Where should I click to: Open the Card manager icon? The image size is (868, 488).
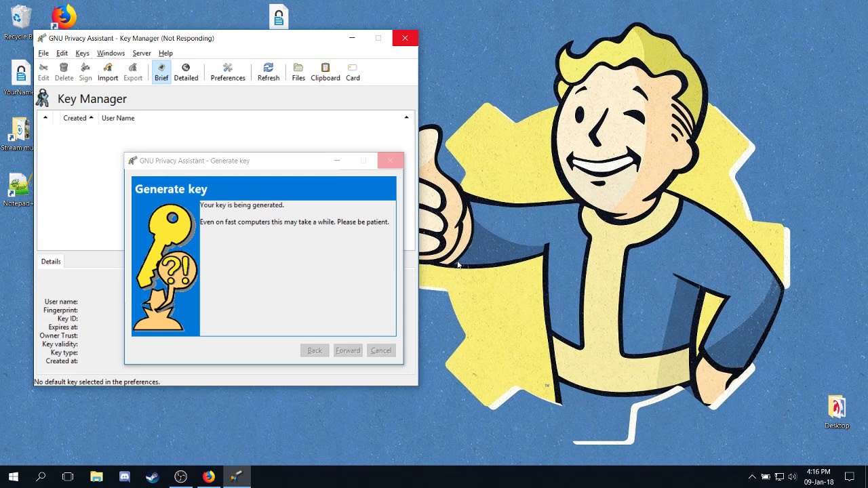pyautogui.click(x=353, y=72)
